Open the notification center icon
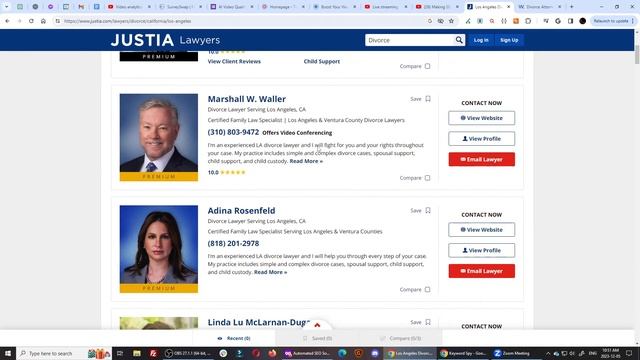640x360 pixels. pos(629,353)
